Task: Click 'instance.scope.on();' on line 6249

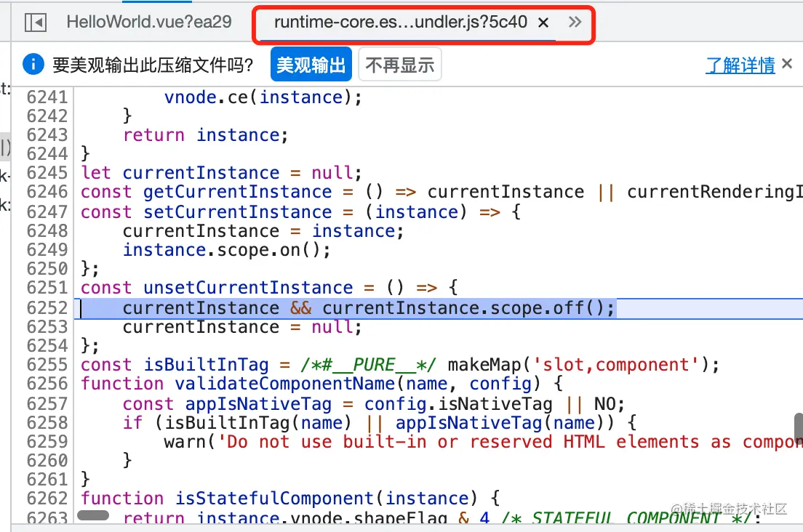Action: (x=227, y=250)
